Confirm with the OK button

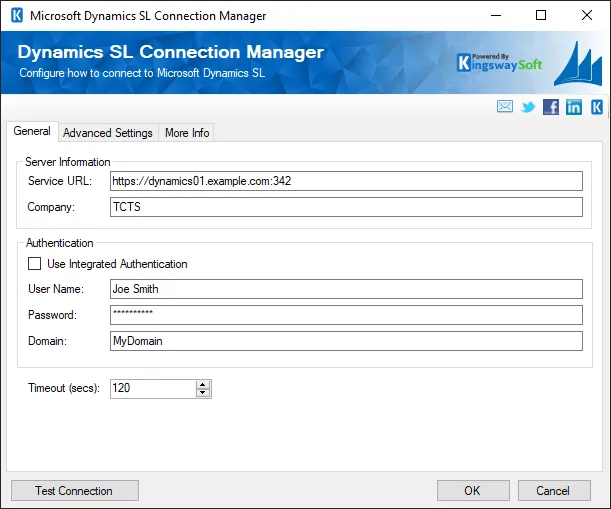pyautogui.click(x=472, y=490)
